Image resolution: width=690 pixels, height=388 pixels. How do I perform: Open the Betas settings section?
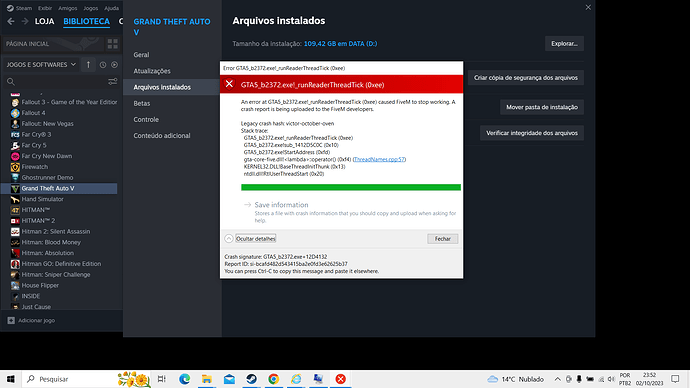point(142,103)
